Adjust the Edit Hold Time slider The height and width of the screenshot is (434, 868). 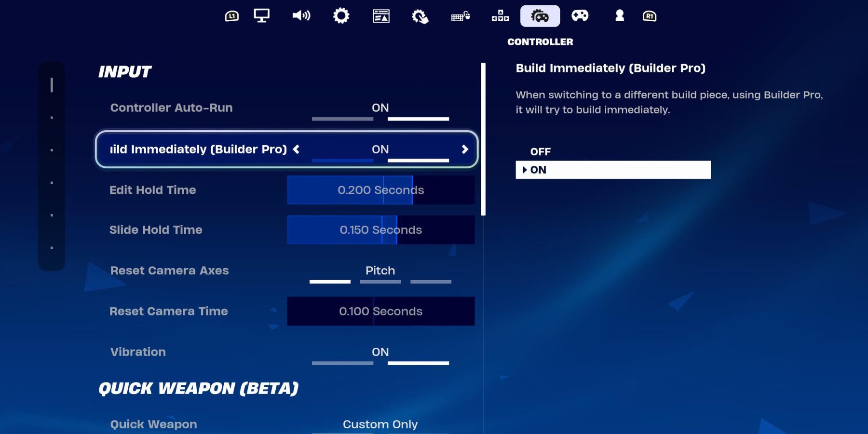click(x=380, y=190)
